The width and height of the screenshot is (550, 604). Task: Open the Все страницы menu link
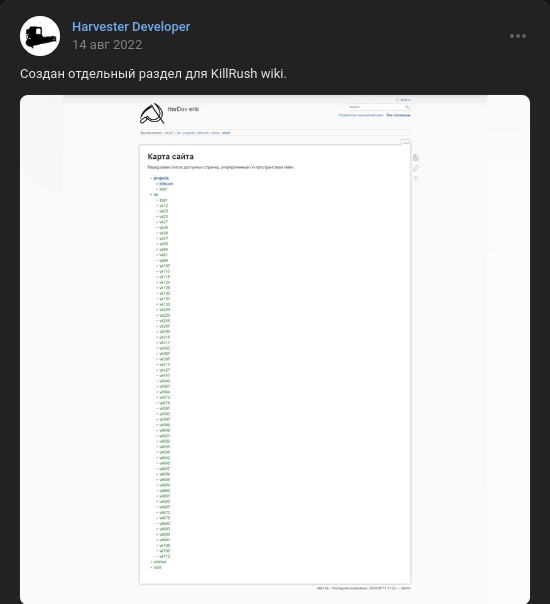coord(398,115)
